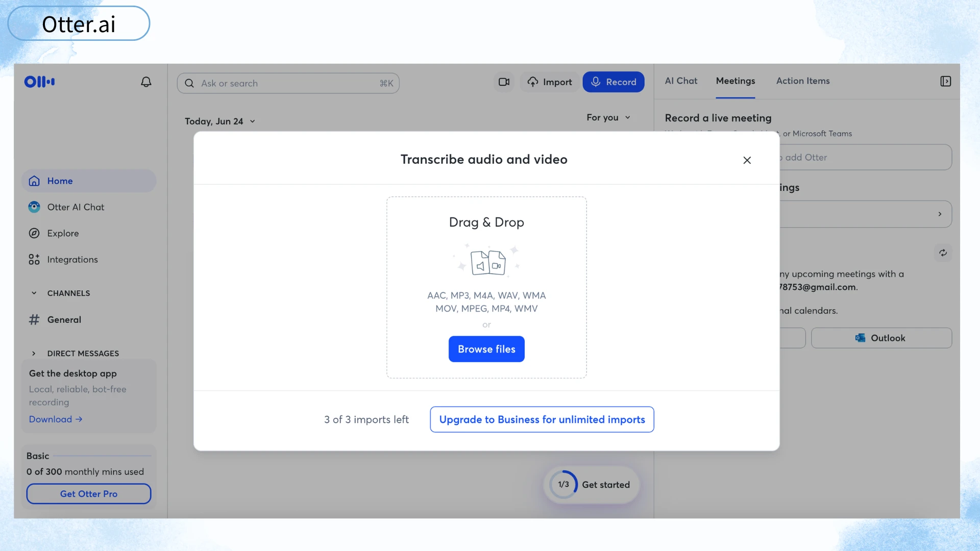Click the chevron arrow in the meetings panel row

pyautogui.click(x=940, y=214)
